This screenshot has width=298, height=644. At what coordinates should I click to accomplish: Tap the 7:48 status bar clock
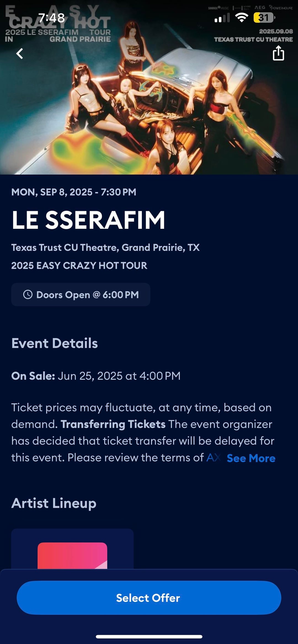tap(51, 18)
